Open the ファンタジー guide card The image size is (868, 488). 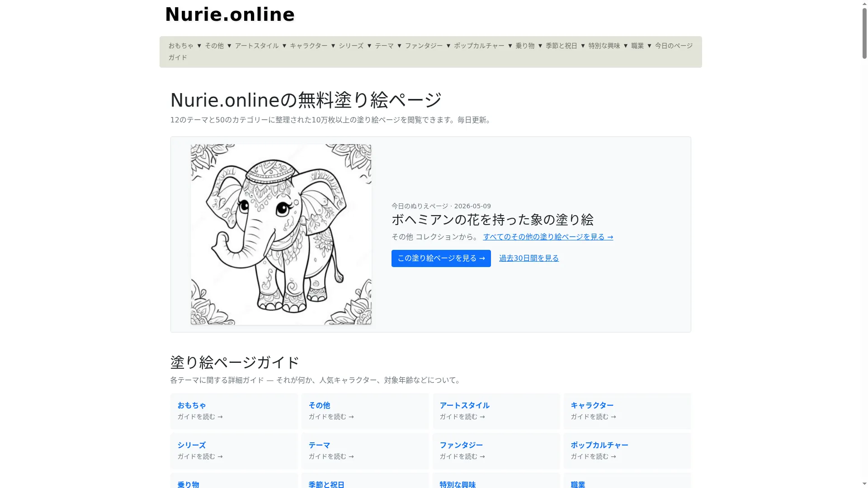pos(496,450)
